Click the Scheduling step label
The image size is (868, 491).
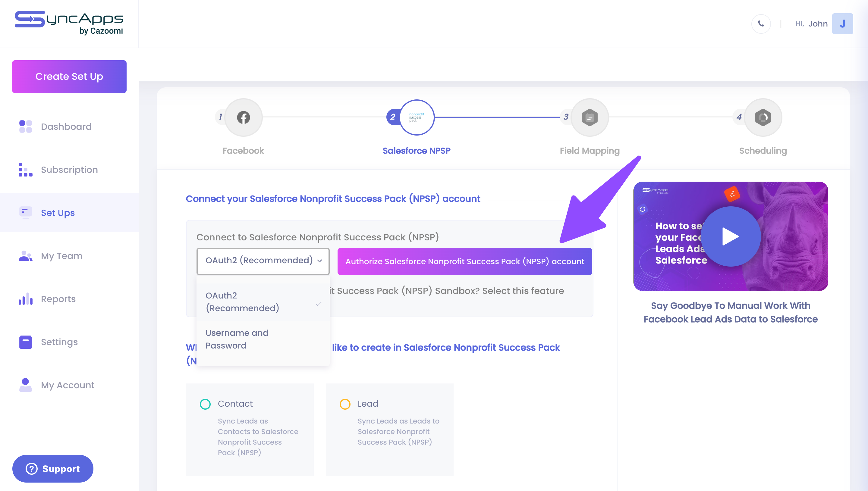tap(763, 151)
